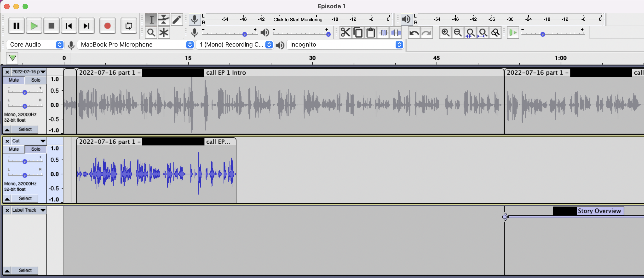The width and height of the screenshot is (644, 278).
Task: Trim audio outside the selection
Action: [x=383, y=33]
